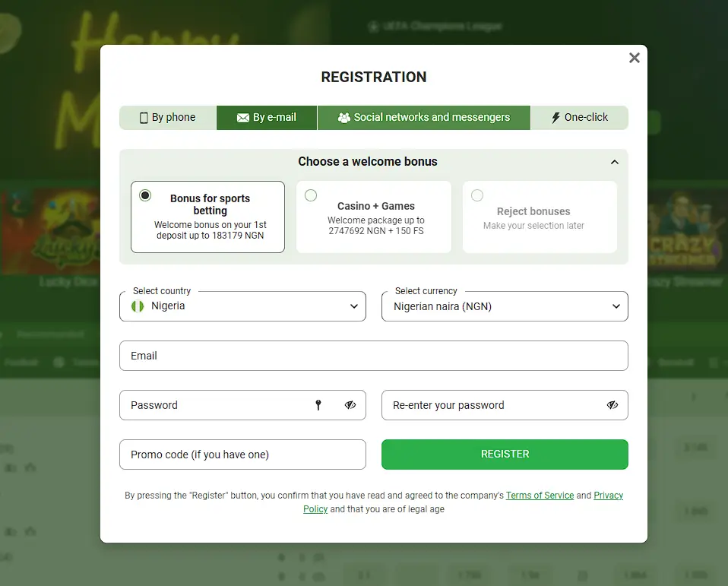The image size is (728, 586).
Task: Open the Terms of Service link
Action: [x=540, y=495]
